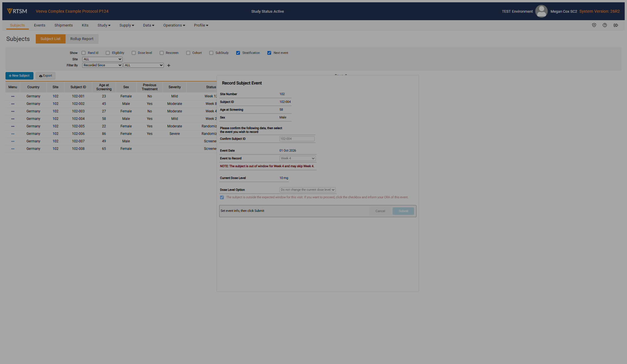Go to the Shipments tab
The height and width of the screenshot is (364, 627).
point(63,25)
